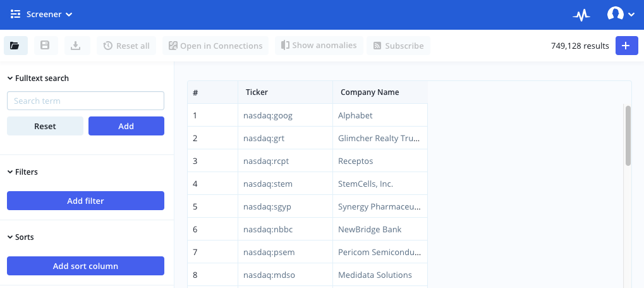644x288 pixels.
Task: Select ticker nasdaq:grt cell
Action: coord(286,138)
